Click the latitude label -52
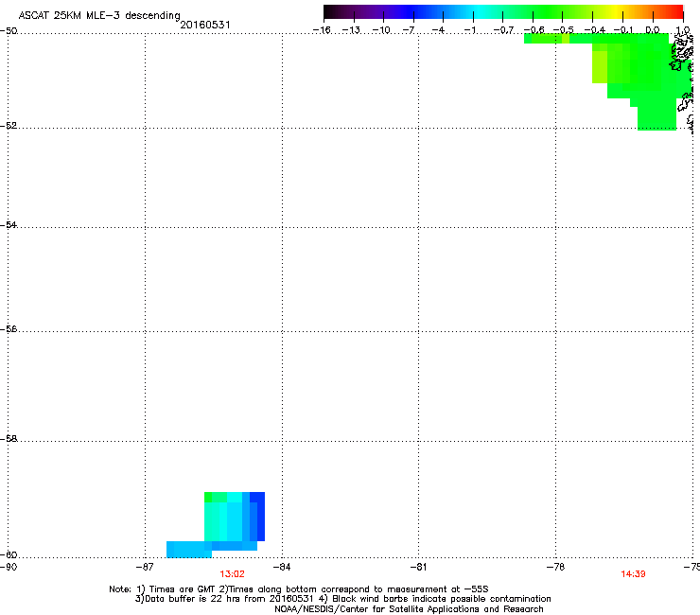This screenshot has height=615, width=700. click(x=9, y=126)
